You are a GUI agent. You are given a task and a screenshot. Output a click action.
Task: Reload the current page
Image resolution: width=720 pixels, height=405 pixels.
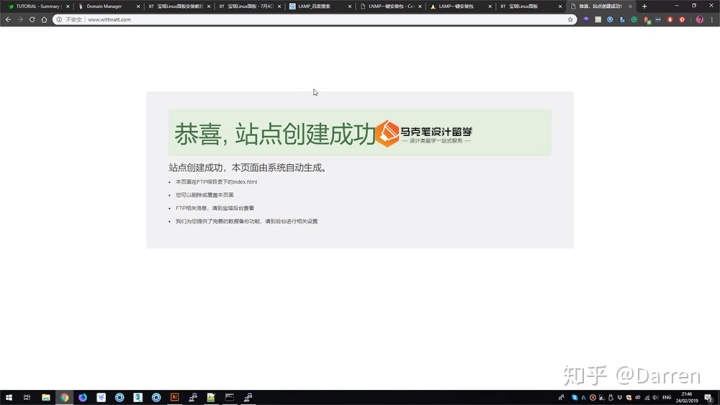[x=32, y=20]
